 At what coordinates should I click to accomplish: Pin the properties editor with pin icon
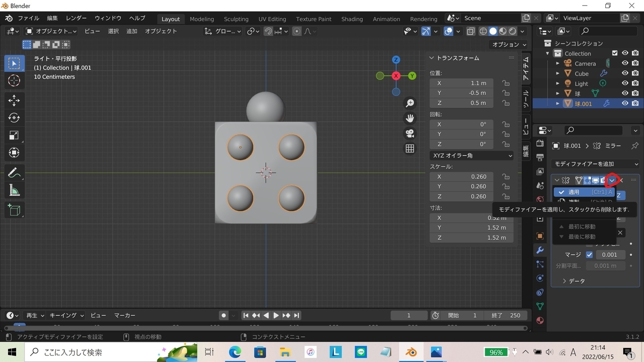(635, 146)
